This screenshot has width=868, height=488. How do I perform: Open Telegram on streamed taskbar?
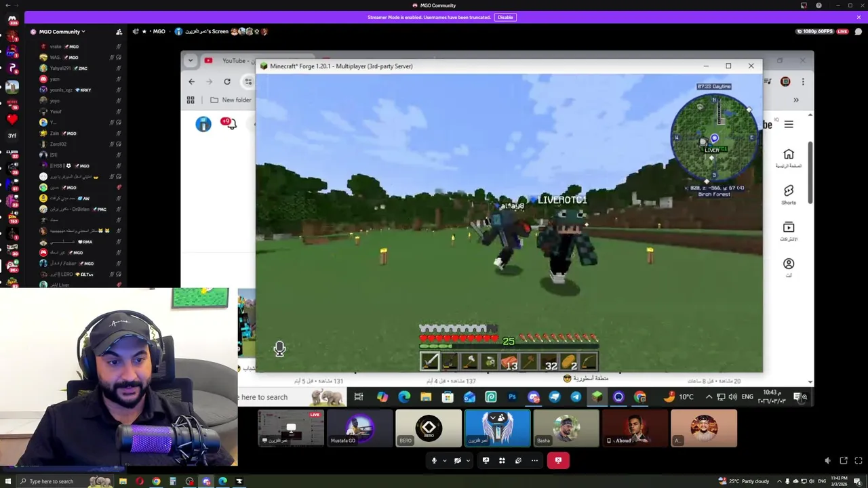[x=576, y=397]
